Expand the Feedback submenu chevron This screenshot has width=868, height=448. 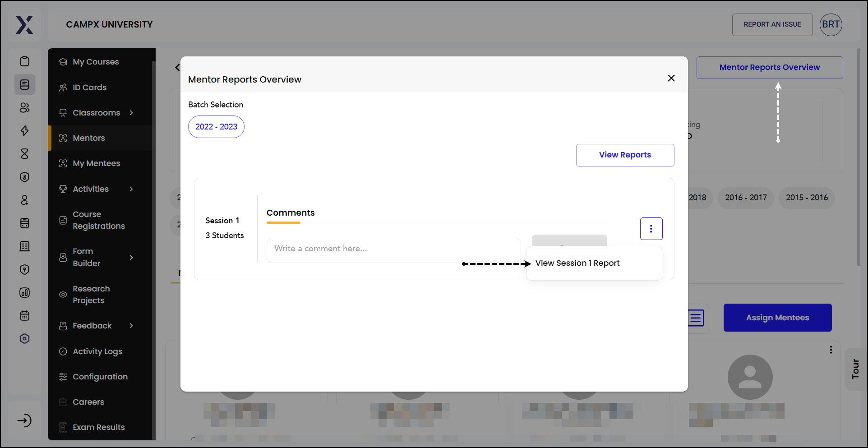(x=131, y=326)
